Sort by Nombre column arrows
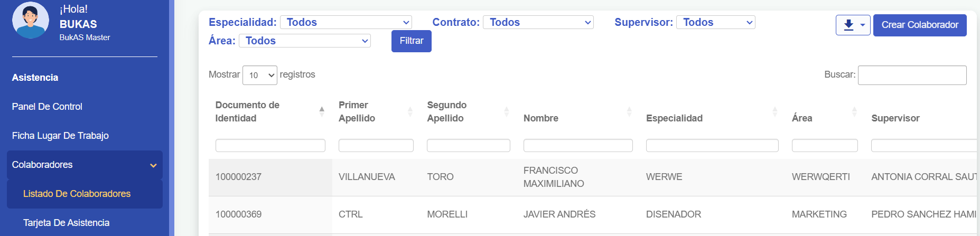The height and width of the screenshot is (236, 980). point(629,111)
